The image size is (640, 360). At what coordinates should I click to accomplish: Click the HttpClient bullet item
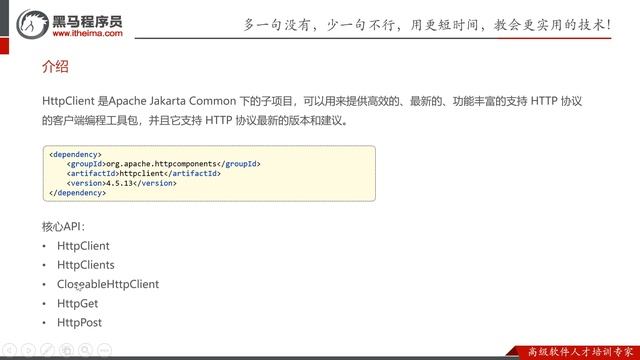pyautogui.click(x=83, y=246)
